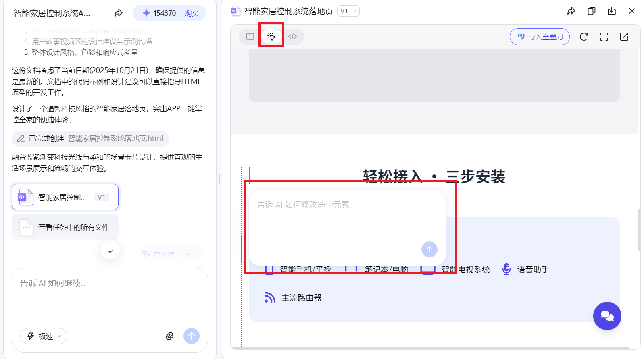644x359 pixels.
Task: Submit the element edit with the arrow button
Action: [429, 249]
